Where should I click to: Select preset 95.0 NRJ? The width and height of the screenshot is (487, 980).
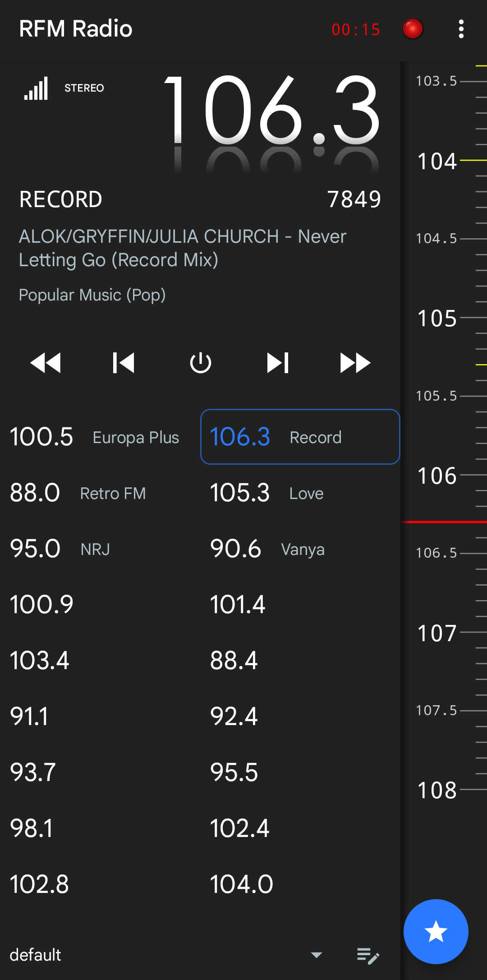[x=100, y=549]
